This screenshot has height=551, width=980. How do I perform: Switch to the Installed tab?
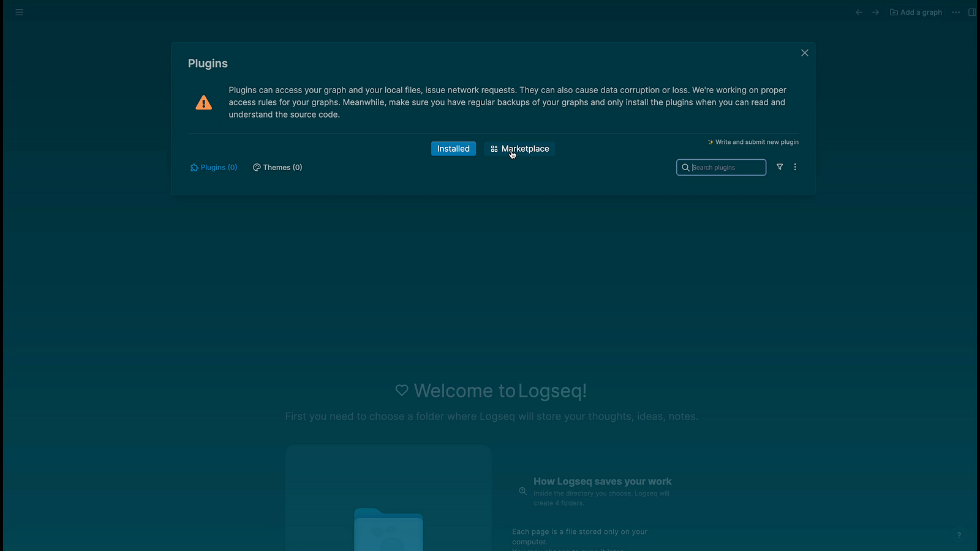(453, 149)
